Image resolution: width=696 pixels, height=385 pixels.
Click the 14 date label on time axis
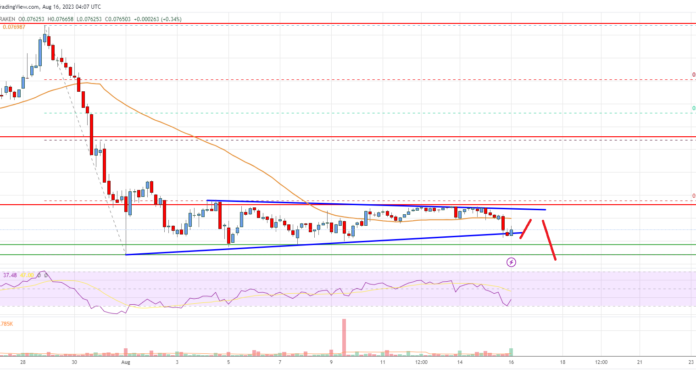[x=460, y=362]
